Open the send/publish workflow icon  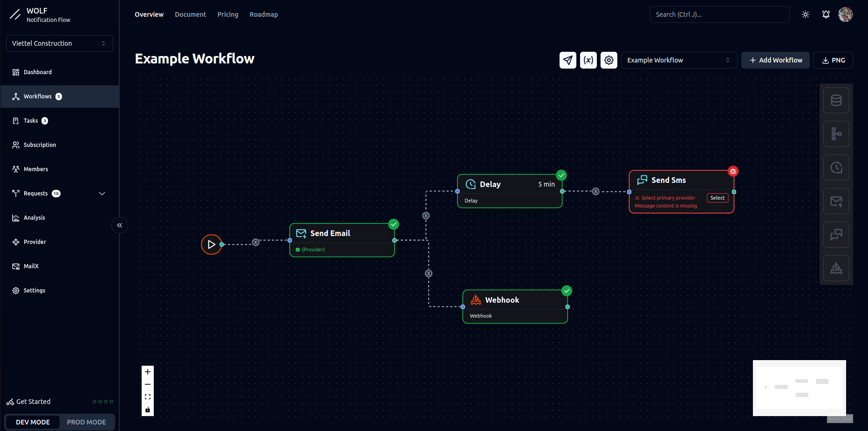(567, 60)
